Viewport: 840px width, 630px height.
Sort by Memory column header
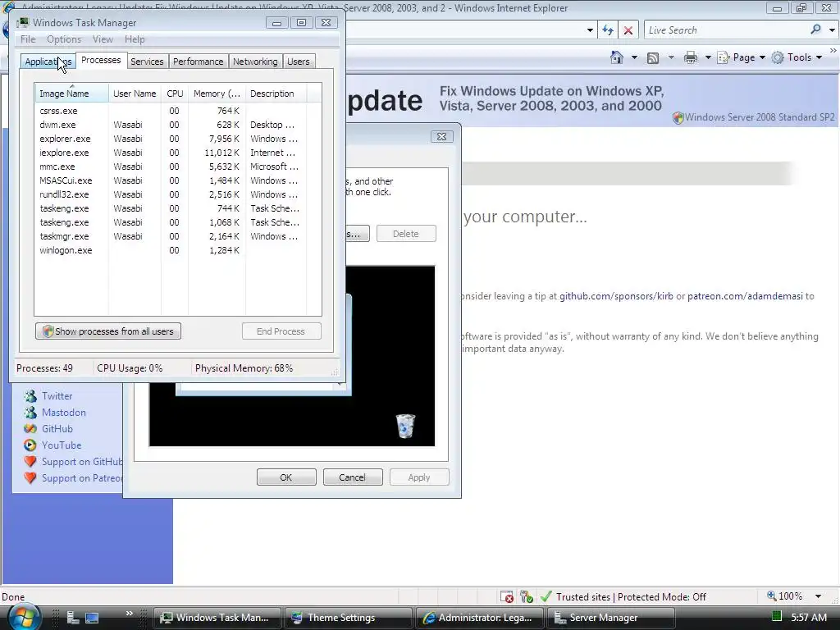tap(217, 94)
